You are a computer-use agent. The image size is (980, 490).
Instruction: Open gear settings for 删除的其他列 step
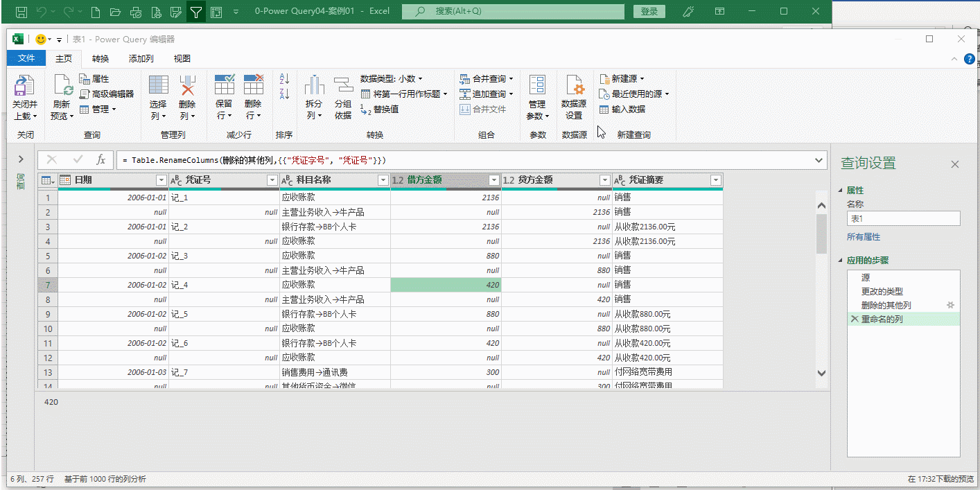tap(951, 305)
